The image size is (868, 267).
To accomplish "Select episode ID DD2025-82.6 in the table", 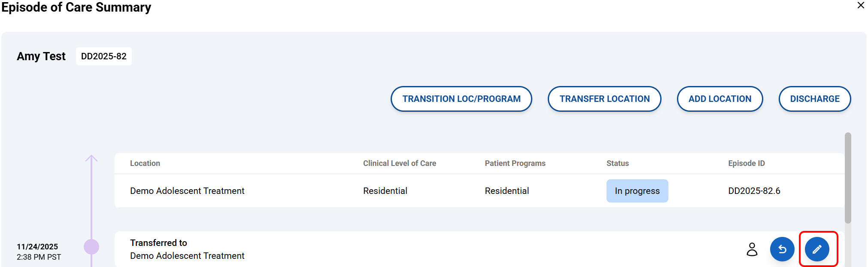I will pyautogui.click(x=754, y=191).
